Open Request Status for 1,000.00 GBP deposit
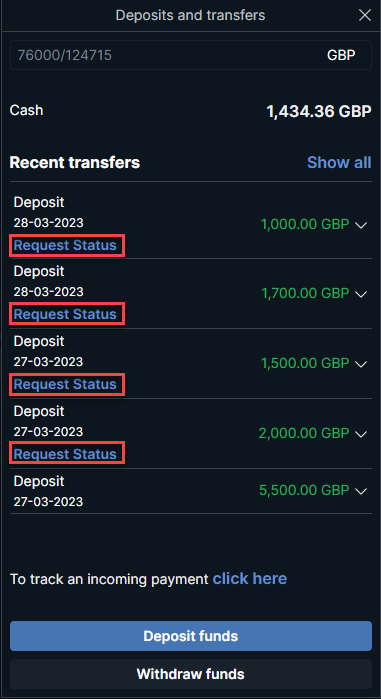This screenshot has height=699, width=381. (x=65, y=245)
